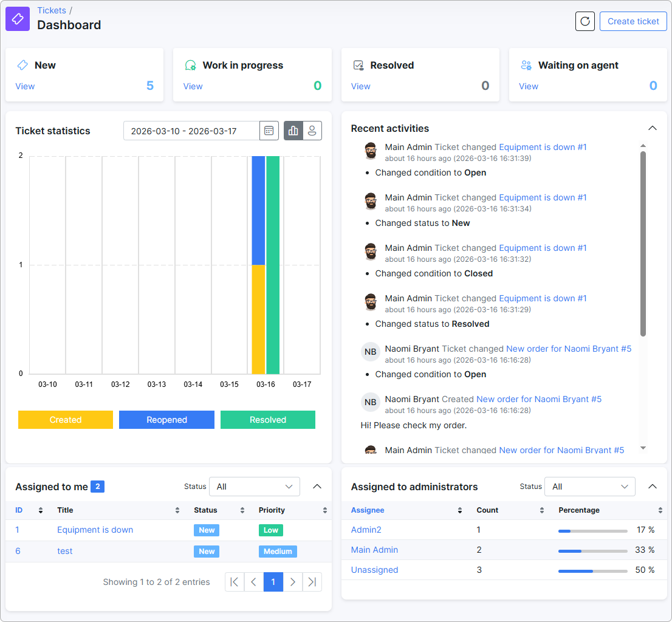Click 'Showing 1 to 2 of 2 entries' text
This screenshot has height=622, width=672.
click(x=156, y=582)
